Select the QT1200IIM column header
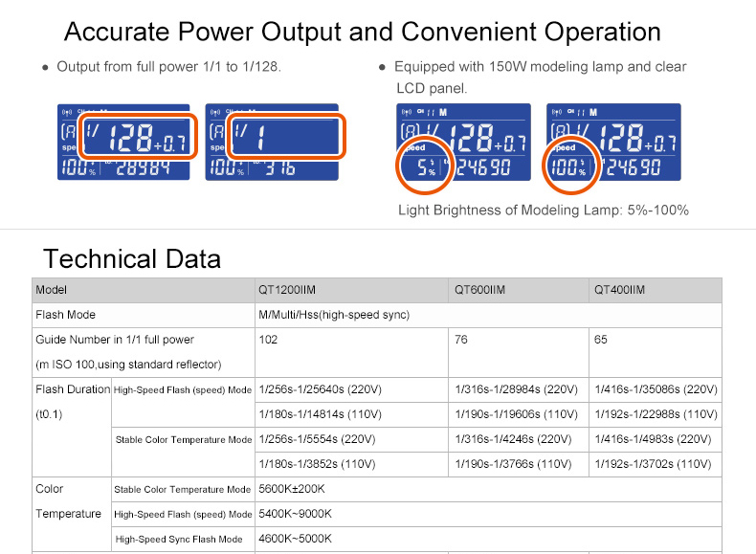 [290, 290]
